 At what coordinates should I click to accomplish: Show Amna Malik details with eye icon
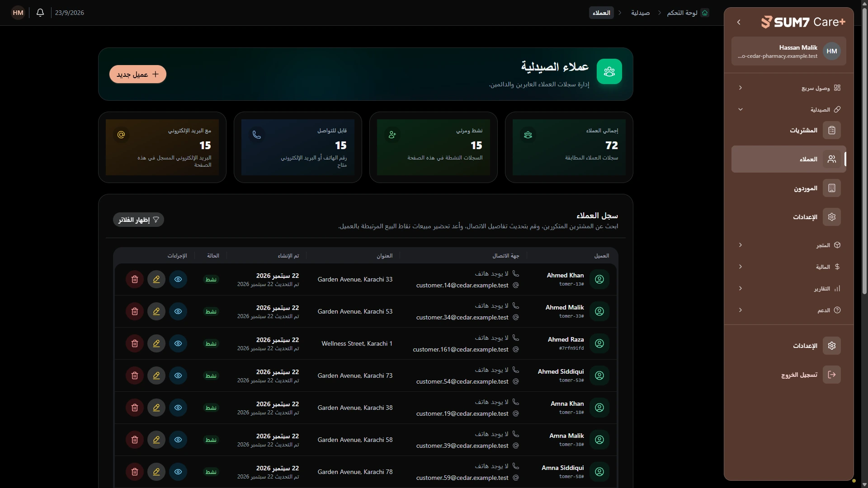tap(178, 440)
